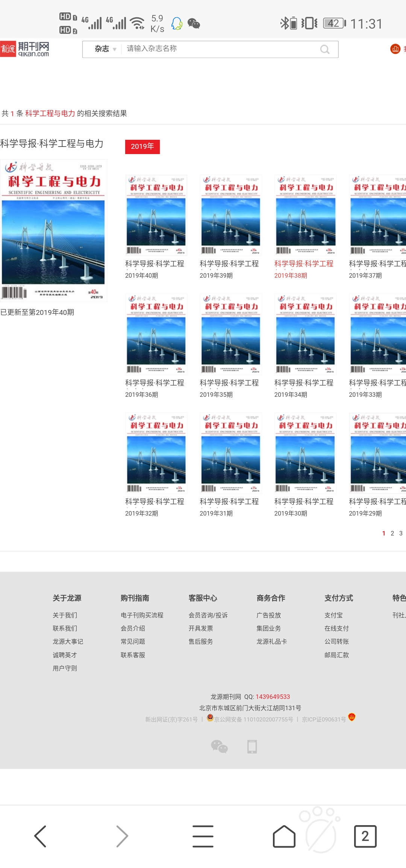This screenshot has width=406, height=868.
Task: Open the large 科学工程与电力 cover image
Action: pos(53,230)
